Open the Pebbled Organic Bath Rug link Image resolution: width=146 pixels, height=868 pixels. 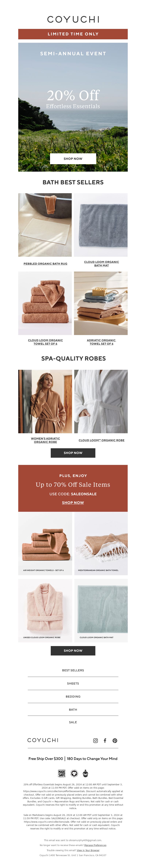pos(45,263)
